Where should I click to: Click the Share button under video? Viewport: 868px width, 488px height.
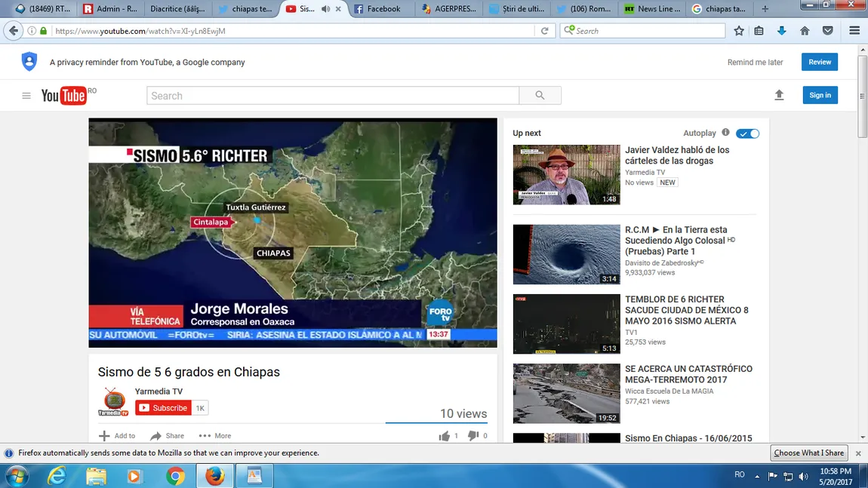click(167, 436)
